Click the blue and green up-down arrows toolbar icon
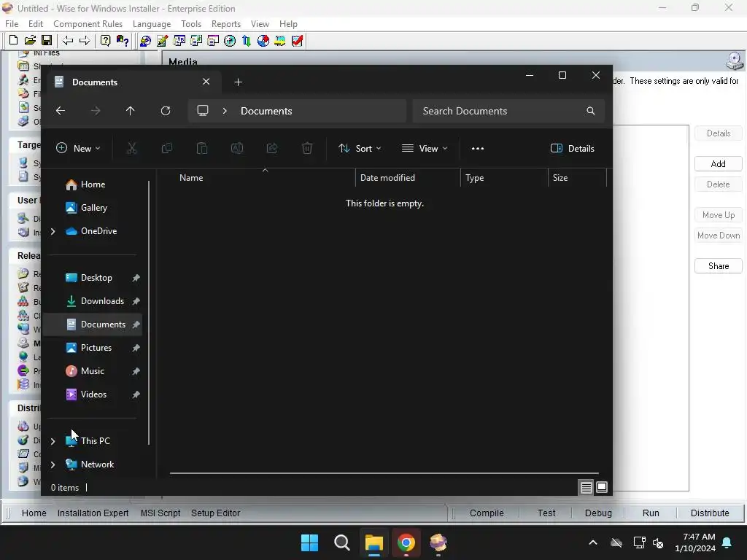This screenshot has width=747, height=560. pyautogui.click(x=247, y=41)
